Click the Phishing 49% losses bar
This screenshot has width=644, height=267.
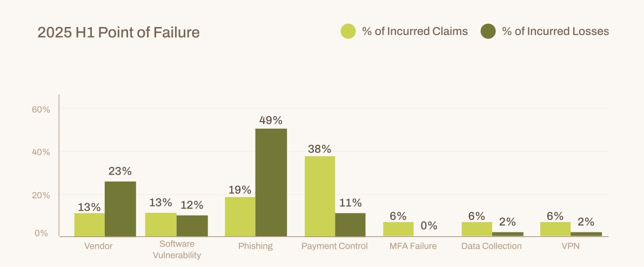[x=271, y=182]
